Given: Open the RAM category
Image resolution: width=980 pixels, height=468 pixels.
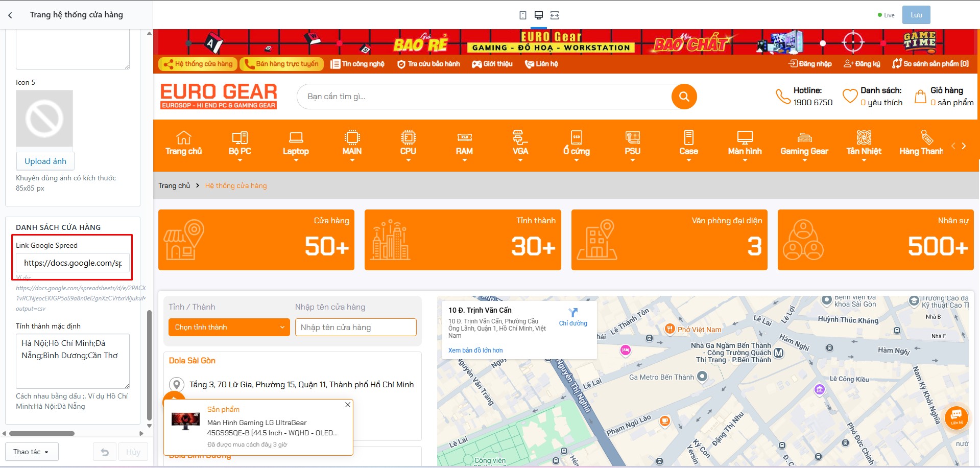Looking at the screenshot, I should pyautogui.click(x=464, y=143).
